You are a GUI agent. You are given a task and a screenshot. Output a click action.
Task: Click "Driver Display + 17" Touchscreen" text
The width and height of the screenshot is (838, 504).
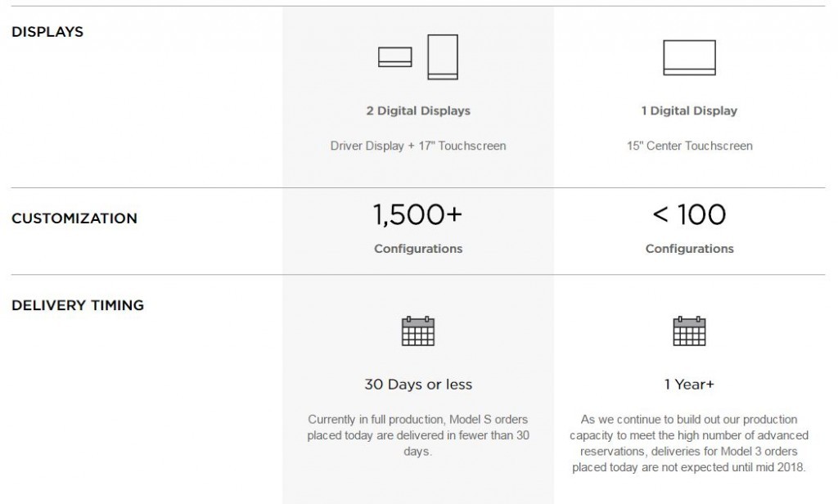pyautogui.click(x=418, y=146)
